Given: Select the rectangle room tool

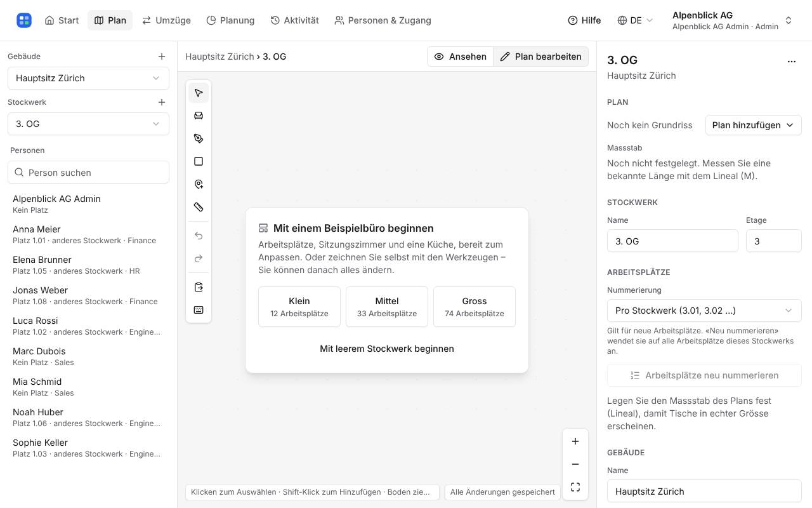Looking at the screenshot, I should click(x=199, y=161).
